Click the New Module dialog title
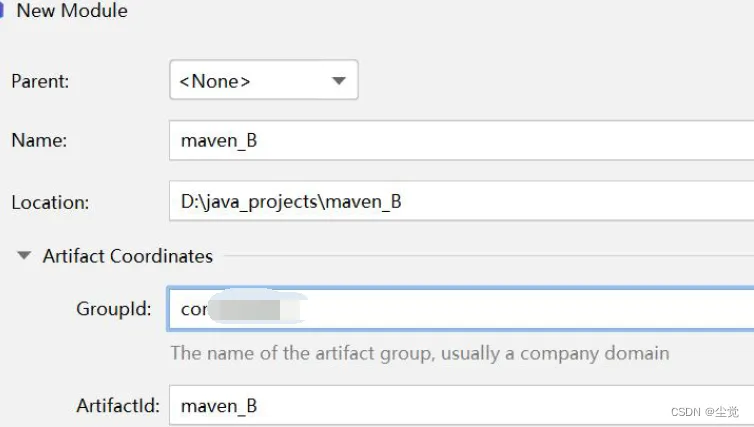The image size is (754, 427). (72, 12)
